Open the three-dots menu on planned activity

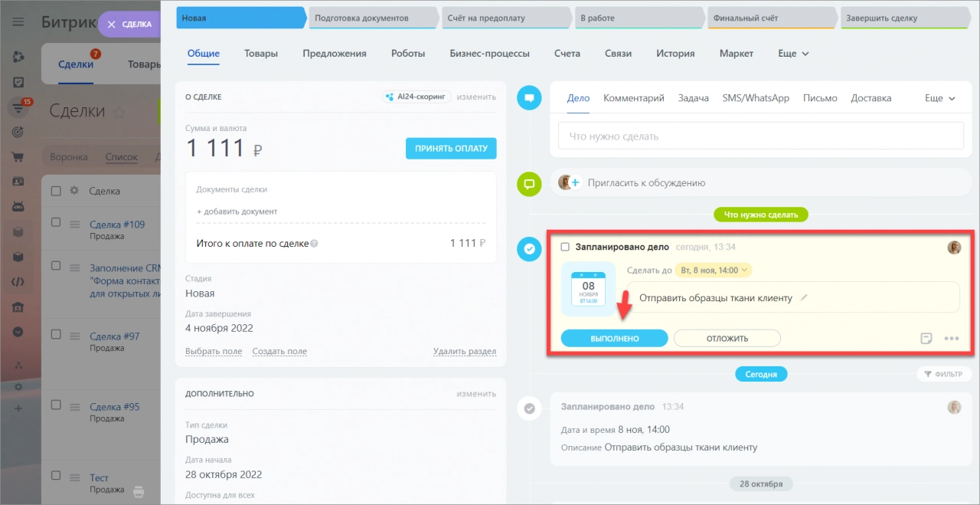(952, 338)
